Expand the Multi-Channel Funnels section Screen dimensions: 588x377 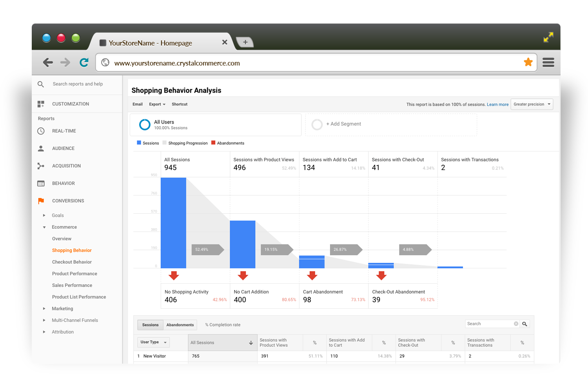click(x=44, y=321)
